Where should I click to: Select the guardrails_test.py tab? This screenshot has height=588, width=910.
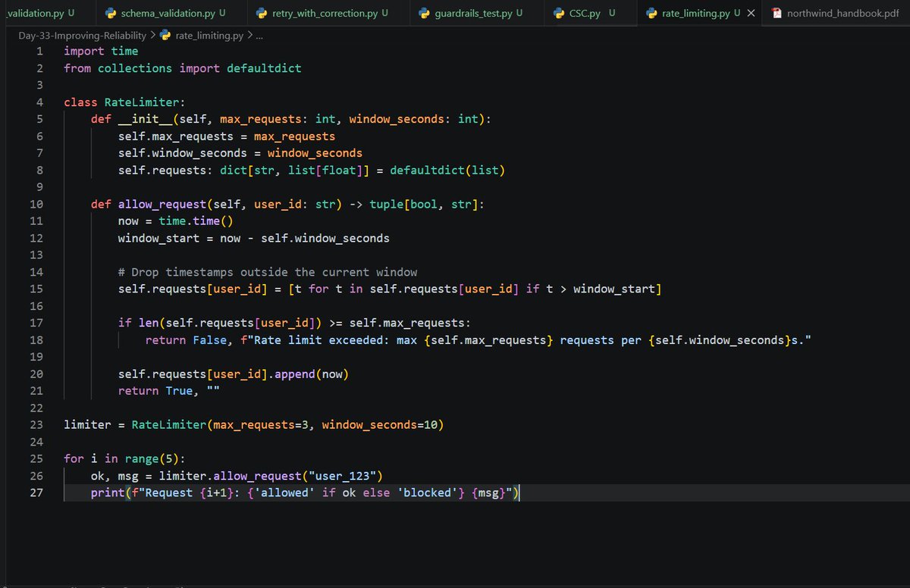(x=474, y=13)
